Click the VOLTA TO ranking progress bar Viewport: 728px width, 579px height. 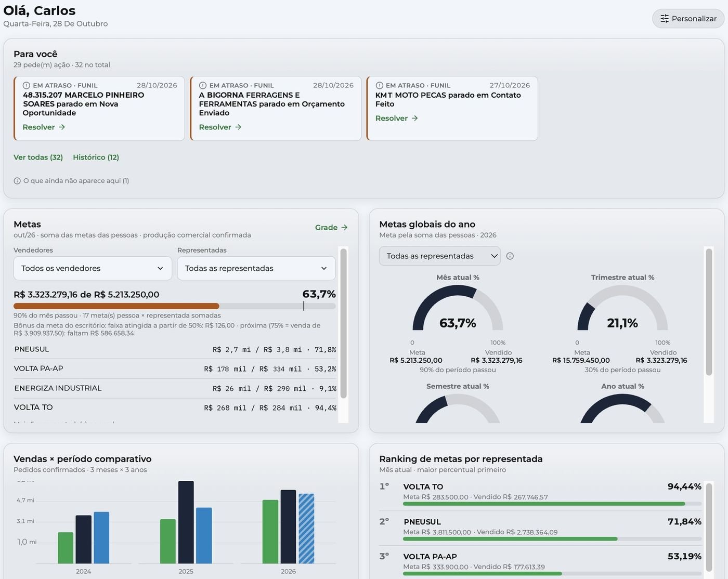pyautogui.click(x=552, y=504)
